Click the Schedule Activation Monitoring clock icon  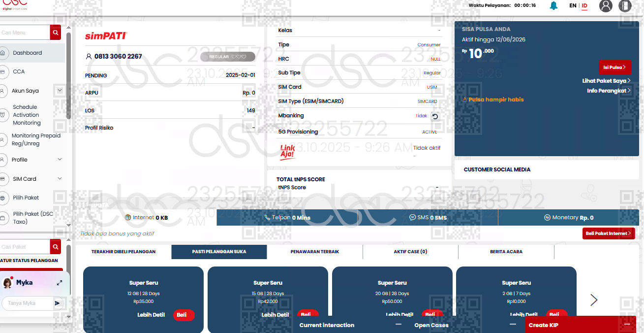[2, 115]
